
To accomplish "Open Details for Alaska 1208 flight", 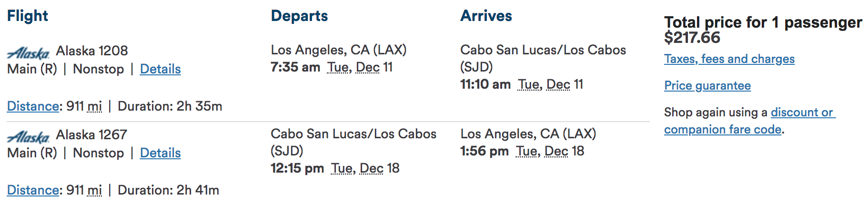I will [x=160, y=69].
